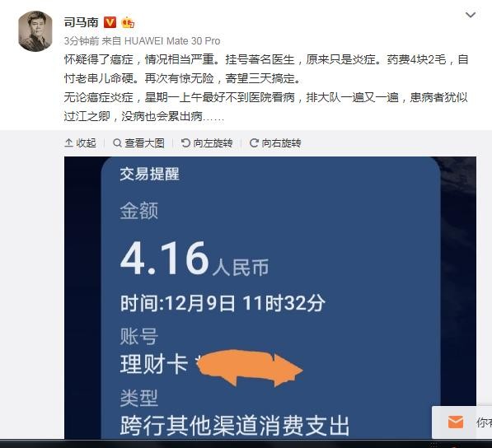Click the counterclockwise rotate arrow icon
Screen dimensions: 492x448
(x=185, y=143)
